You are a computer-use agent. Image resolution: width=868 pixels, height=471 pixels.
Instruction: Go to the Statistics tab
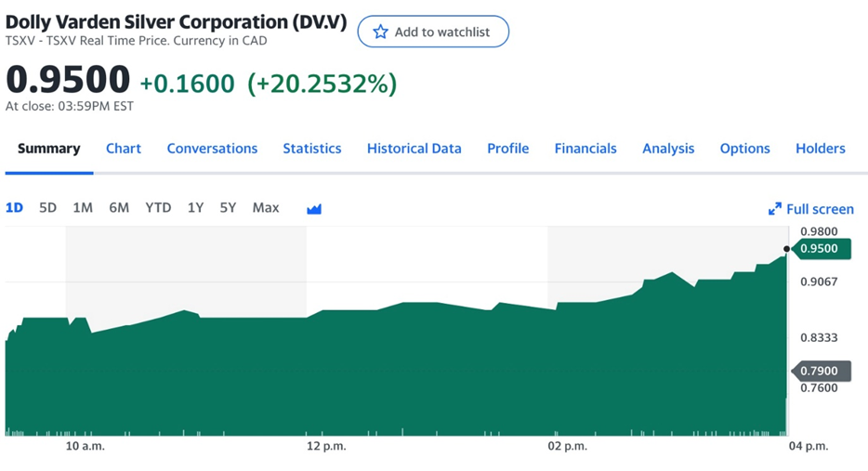point(312,149)
